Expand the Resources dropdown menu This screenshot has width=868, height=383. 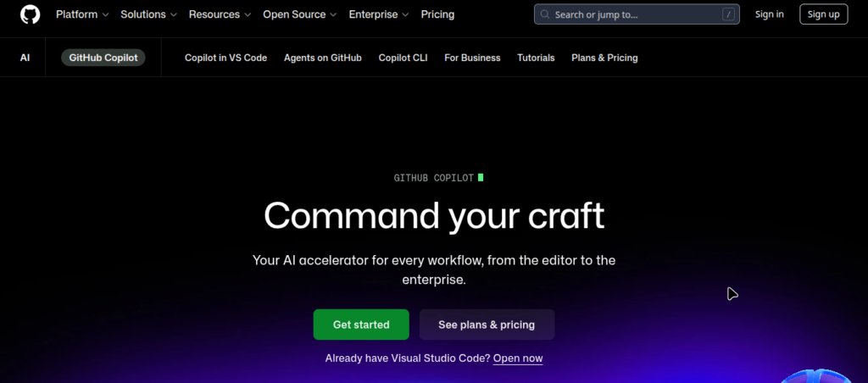point(220,14)
